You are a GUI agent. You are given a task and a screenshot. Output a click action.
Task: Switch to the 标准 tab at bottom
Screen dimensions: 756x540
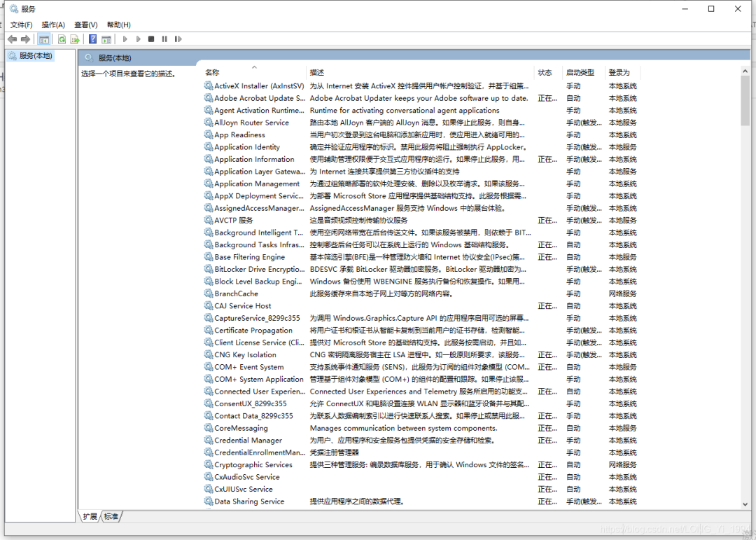pyautogui.click(x=110, y=515)
